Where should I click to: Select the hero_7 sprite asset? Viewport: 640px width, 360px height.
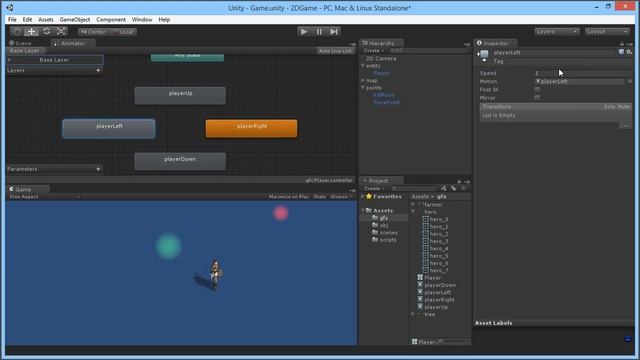[435, 270]
